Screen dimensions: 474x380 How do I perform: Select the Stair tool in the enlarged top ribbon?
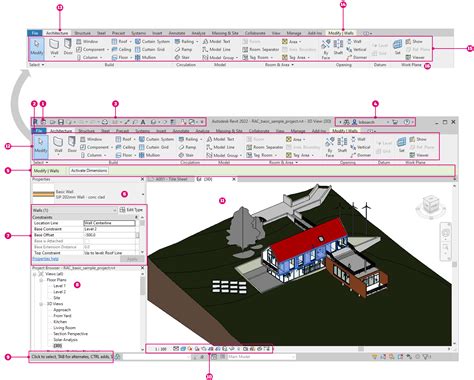click(x=182, y=57)
